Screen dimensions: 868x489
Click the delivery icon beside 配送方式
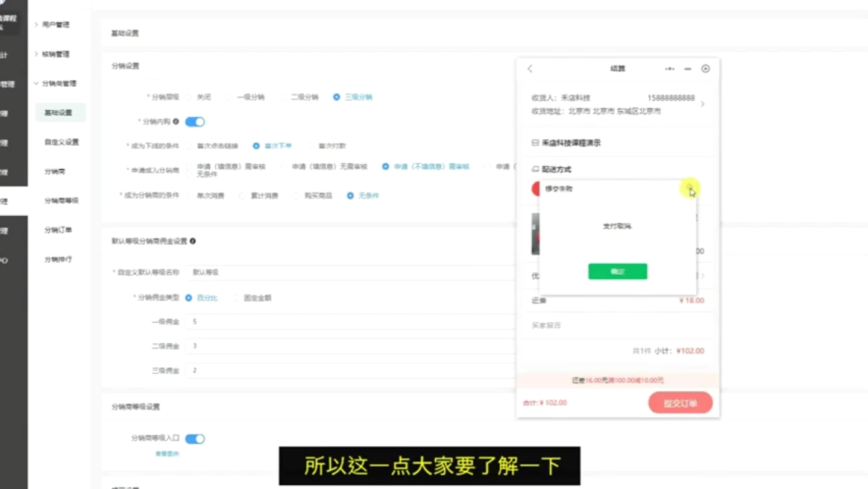pos(535,170)
